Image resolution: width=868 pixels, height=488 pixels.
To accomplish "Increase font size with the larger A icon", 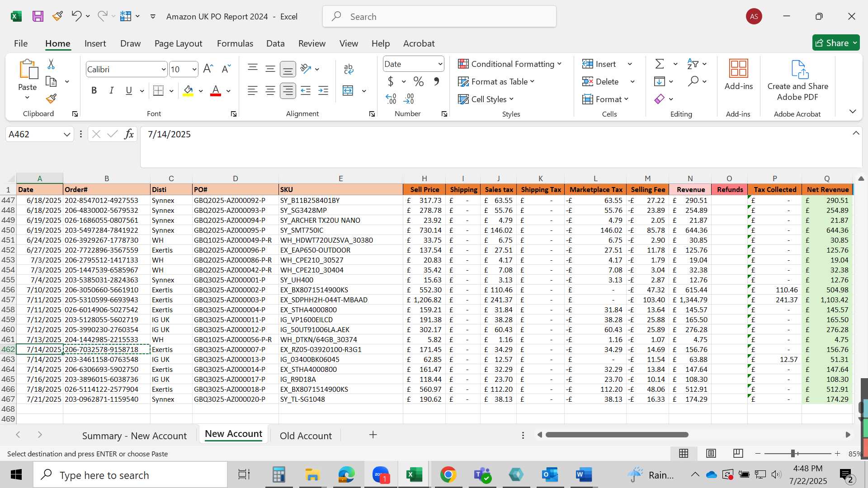I will [x=208, y=69].
